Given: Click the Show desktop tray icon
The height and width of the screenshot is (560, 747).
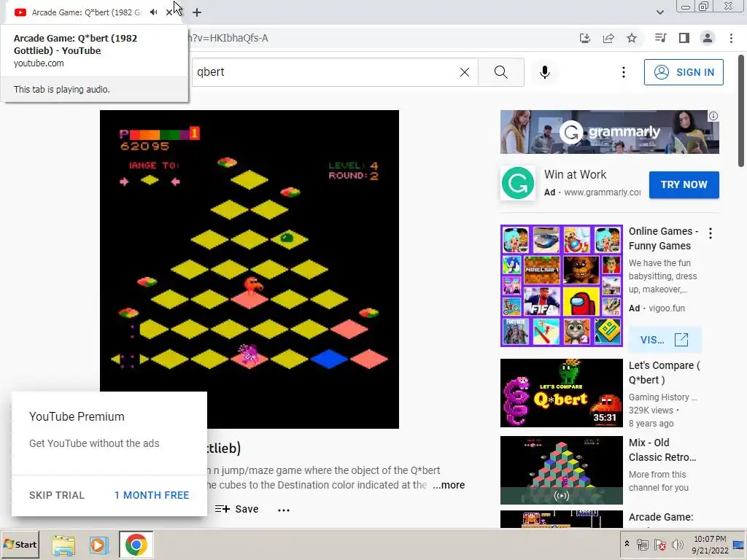Looking at the screenshot, I should coord(739,545).
